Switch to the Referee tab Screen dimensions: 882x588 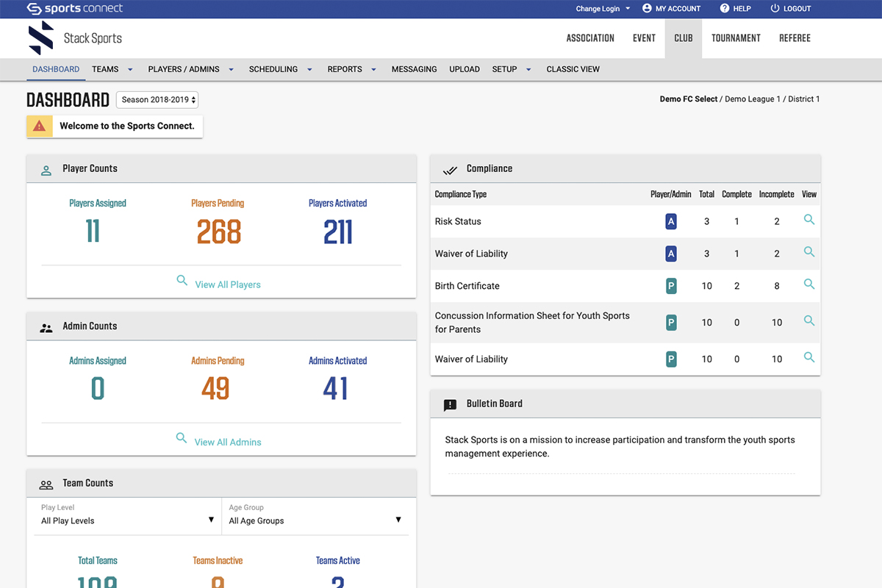[795, 38]
